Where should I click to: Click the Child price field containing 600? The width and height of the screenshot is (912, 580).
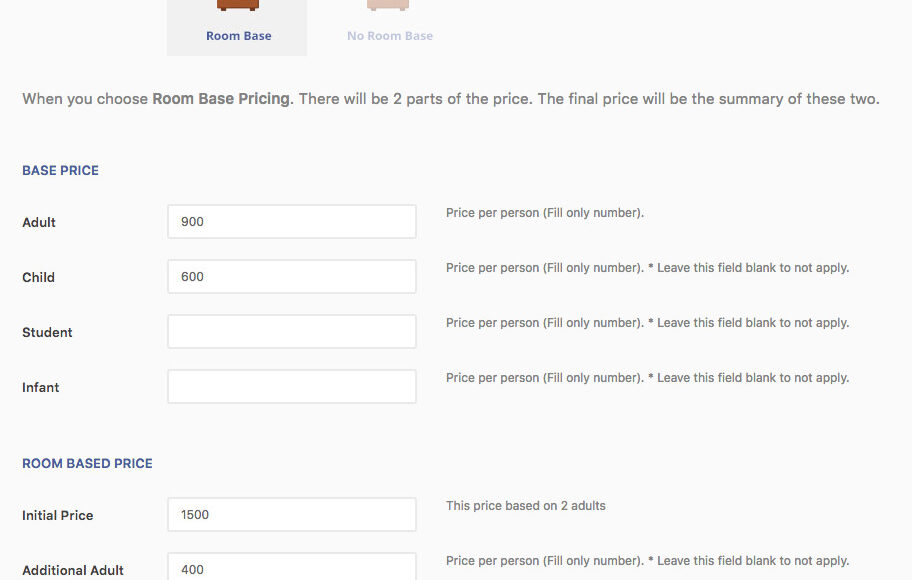coord(291,277)
